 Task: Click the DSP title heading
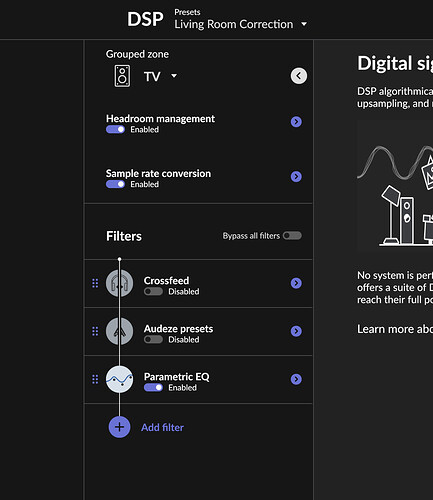pyautogui.click(x=145, y=19)
